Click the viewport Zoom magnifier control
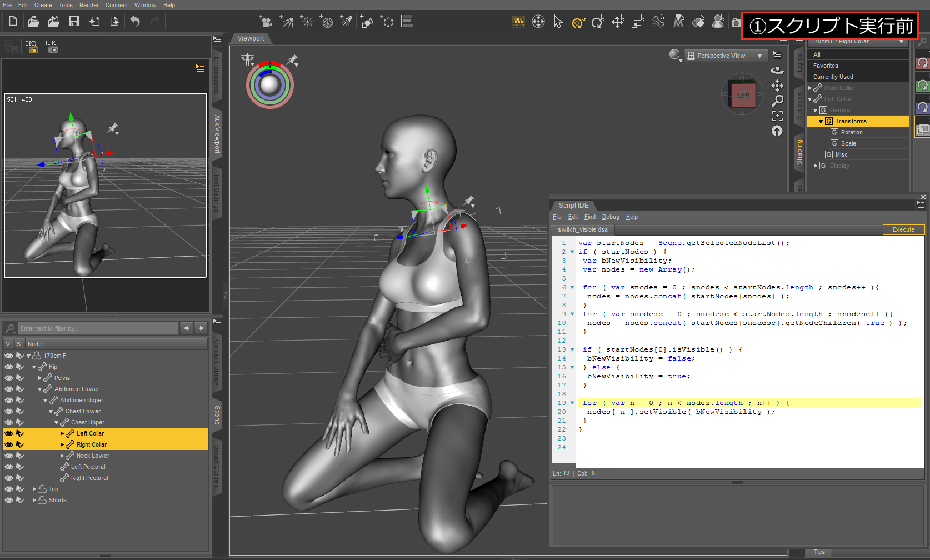The height and width of the screenshot is (560, 930). [777, 101]
